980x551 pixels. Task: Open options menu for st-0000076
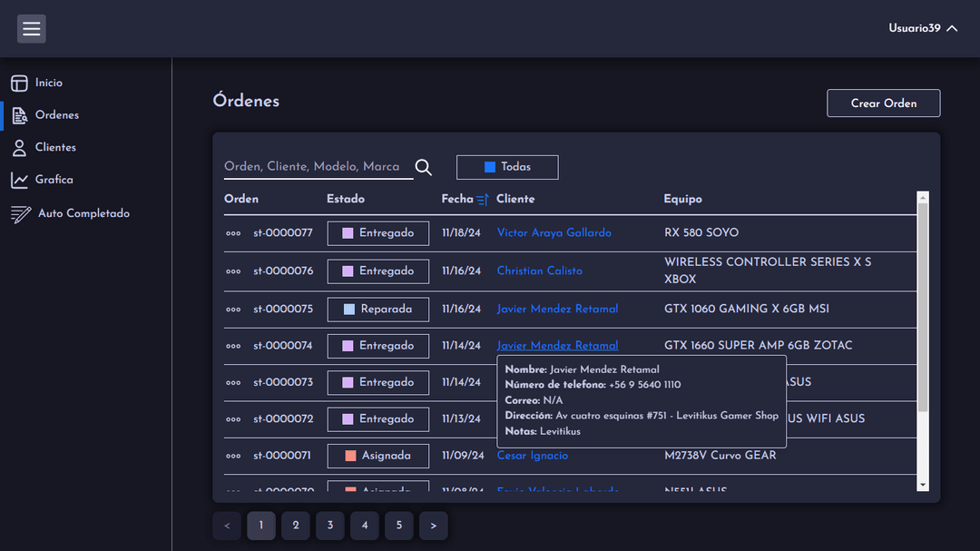(x=233, y=271)
